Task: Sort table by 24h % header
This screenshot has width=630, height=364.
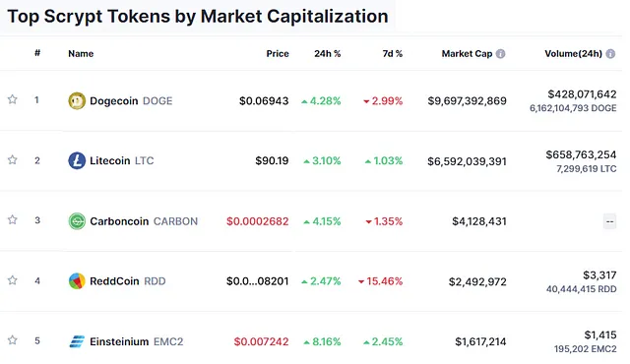Action: coord(328,54)
